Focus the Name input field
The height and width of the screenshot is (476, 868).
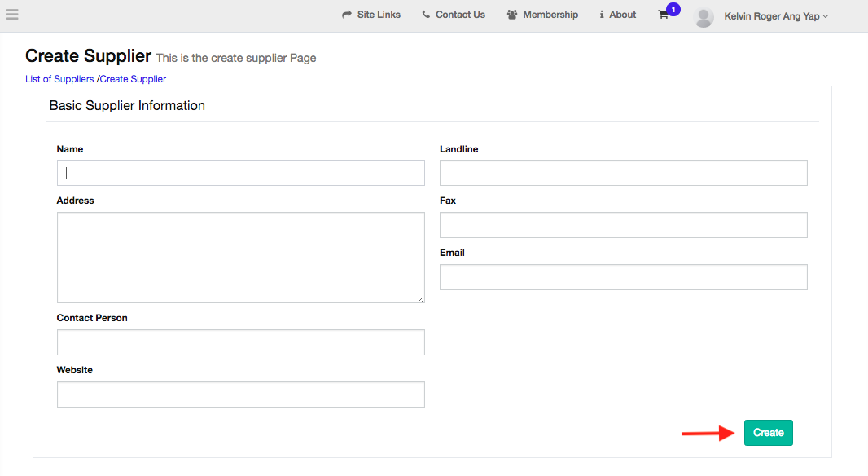click(241, 173)
